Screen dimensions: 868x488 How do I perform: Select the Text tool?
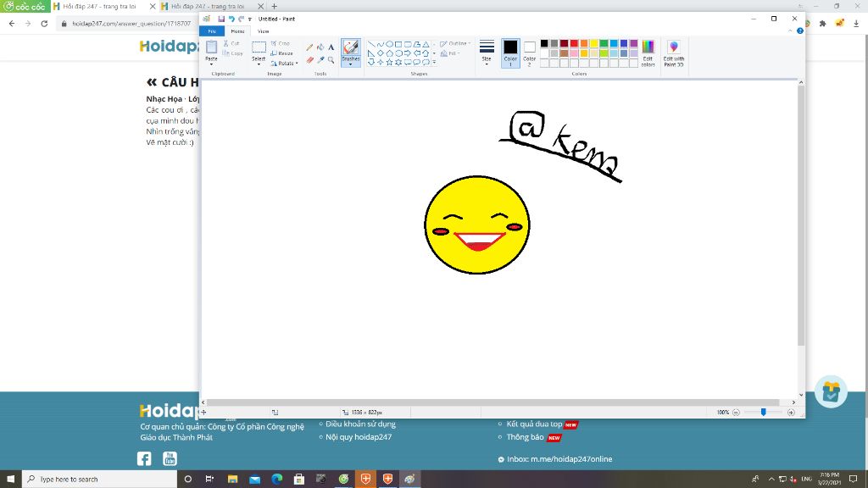(x=331, y=47)
